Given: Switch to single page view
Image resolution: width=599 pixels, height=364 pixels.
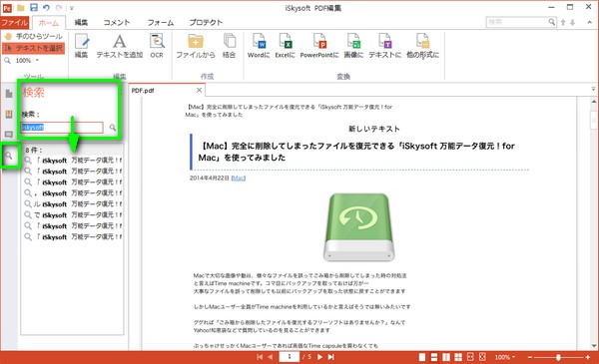Looking at the screenshot, I should (422, 357).
